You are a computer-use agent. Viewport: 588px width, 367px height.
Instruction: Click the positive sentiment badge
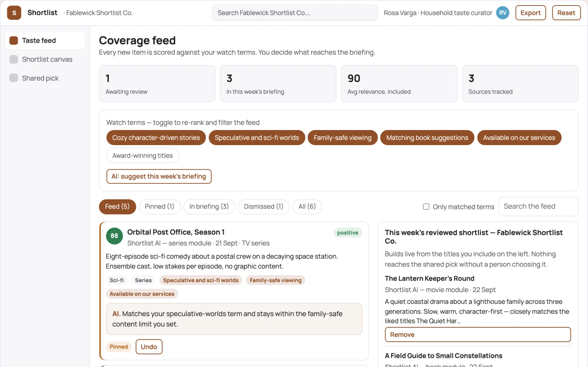point(348,233)
